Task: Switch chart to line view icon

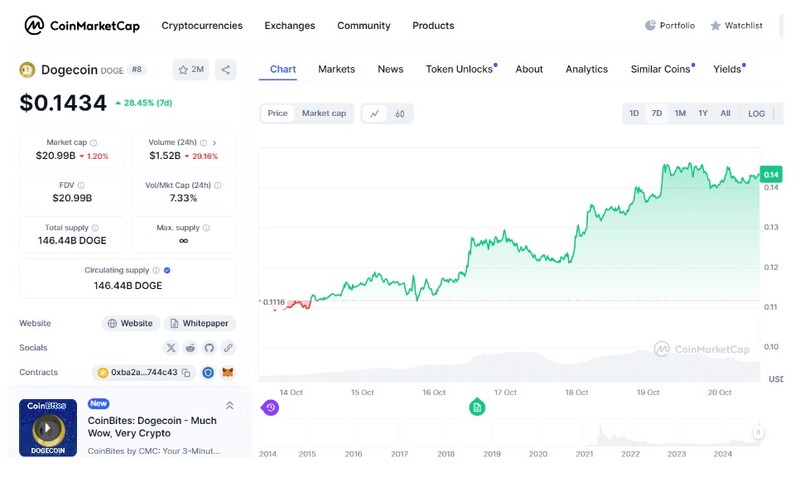Action: [x=374, y=114]
